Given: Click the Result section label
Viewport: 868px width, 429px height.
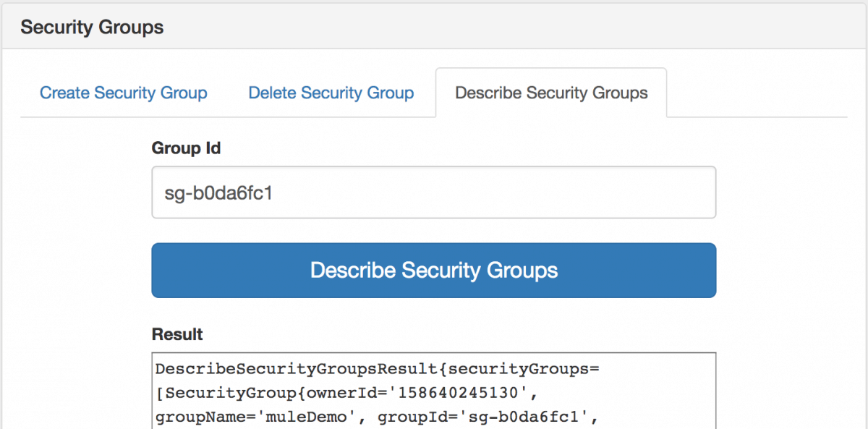Looking at the screenshot, I should point(176,334).
